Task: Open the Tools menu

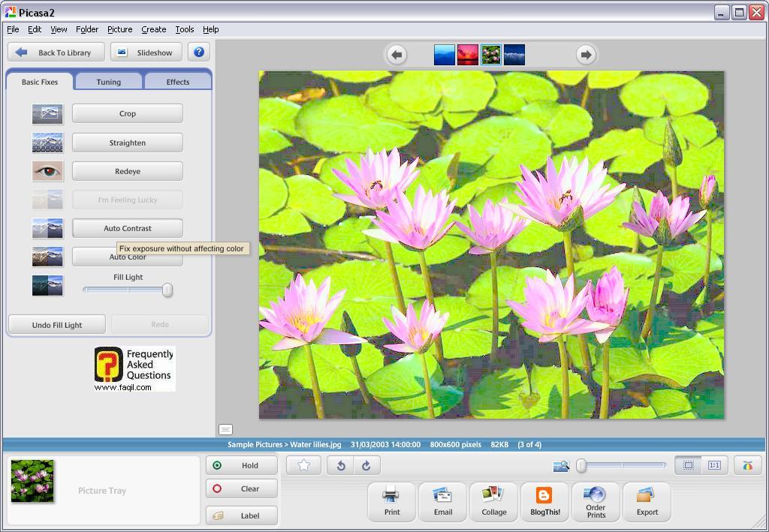Action: click(184, 29)
